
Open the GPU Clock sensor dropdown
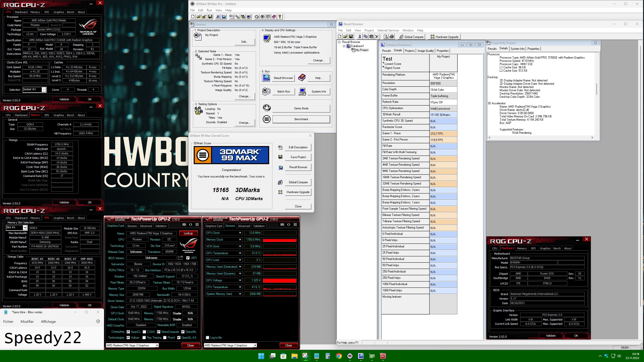240,233
